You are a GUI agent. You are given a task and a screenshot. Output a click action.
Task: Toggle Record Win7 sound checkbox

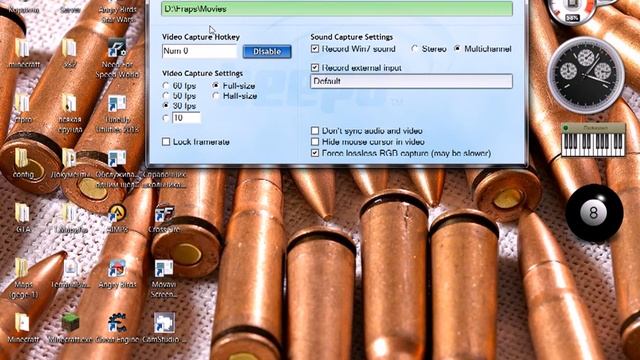coord(315,49)
